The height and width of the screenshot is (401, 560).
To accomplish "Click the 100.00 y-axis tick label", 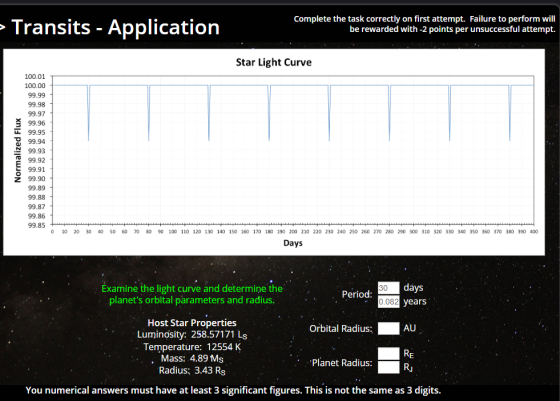I will [x=35, y=86].
